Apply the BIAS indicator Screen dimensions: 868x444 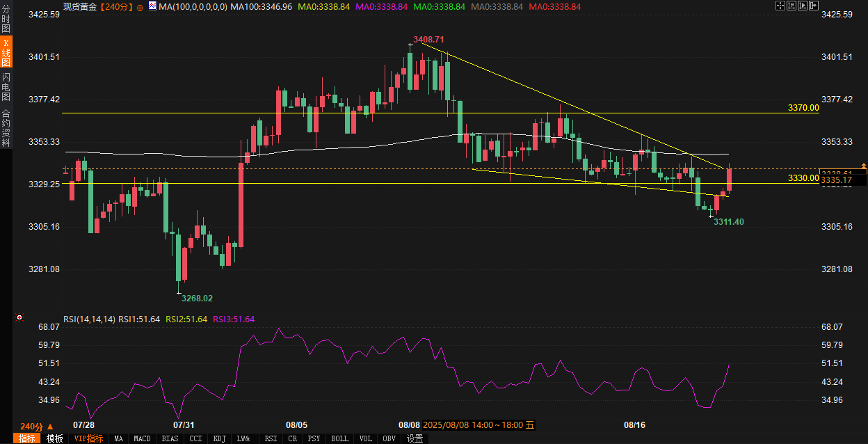coord(170,438)
